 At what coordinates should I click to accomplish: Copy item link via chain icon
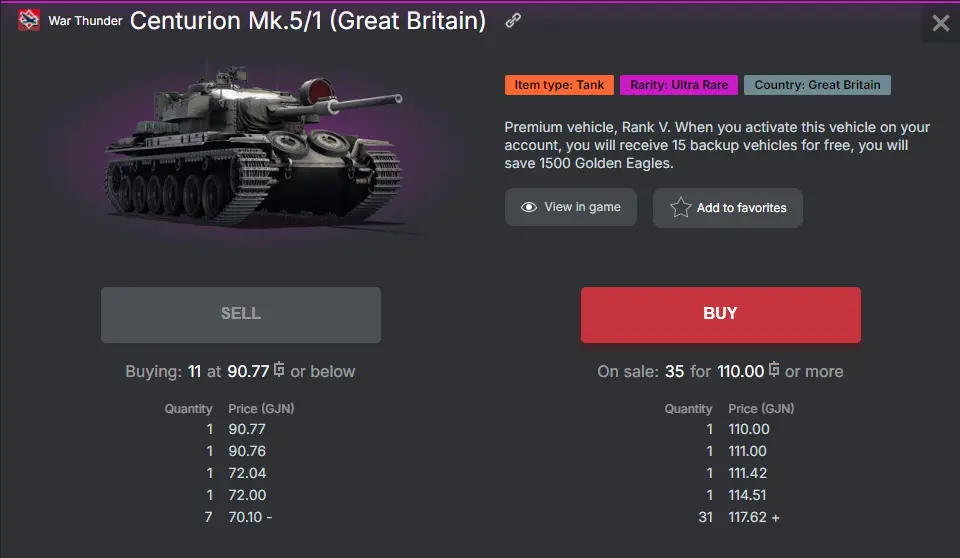pyautogui.click(x=513, y=20)
